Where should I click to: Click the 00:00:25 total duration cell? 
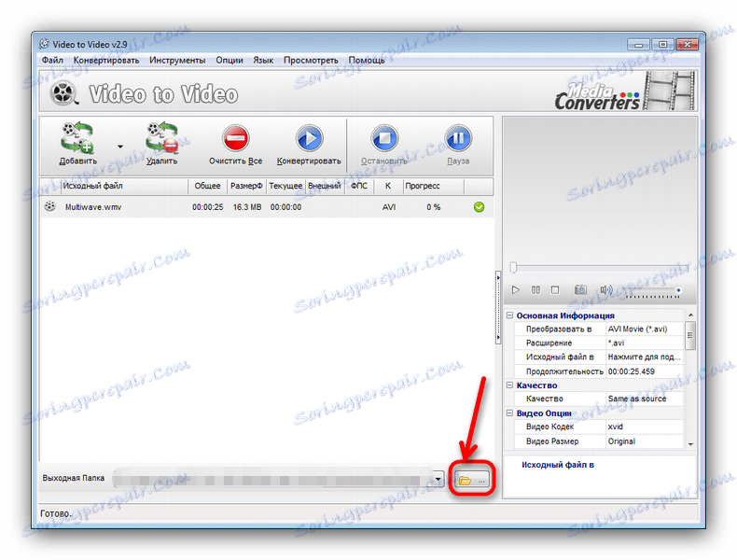(208, 207)
